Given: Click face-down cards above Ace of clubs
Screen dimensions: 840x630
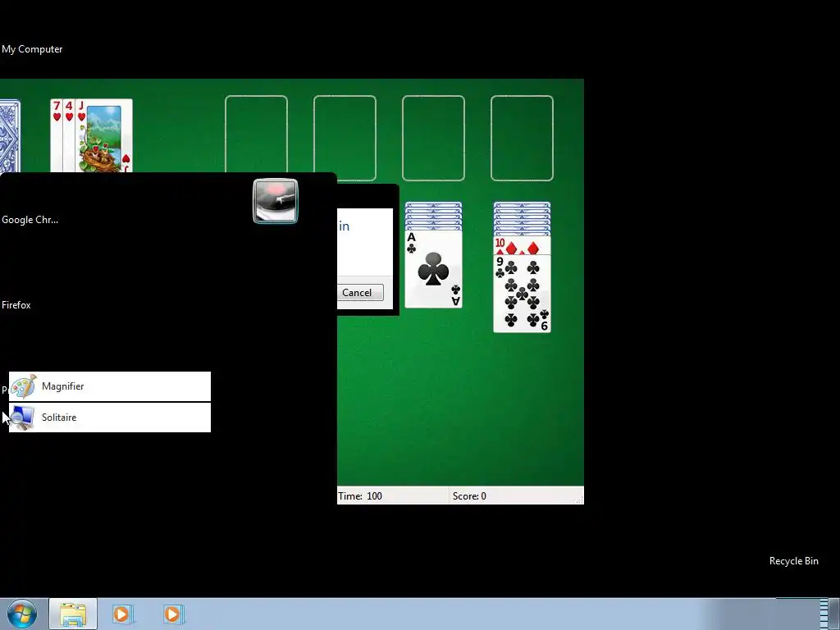Looking at the screenshot, I should (433, 216).
